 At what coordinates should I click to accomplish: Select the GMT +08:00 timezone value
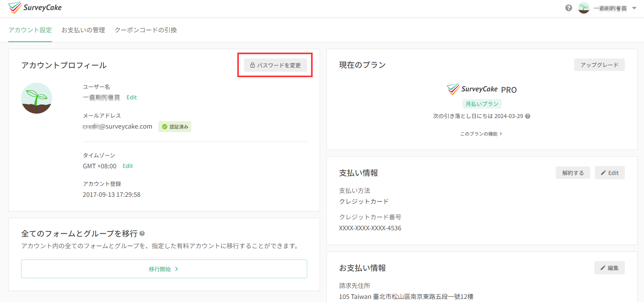click(x=100, y=166)
